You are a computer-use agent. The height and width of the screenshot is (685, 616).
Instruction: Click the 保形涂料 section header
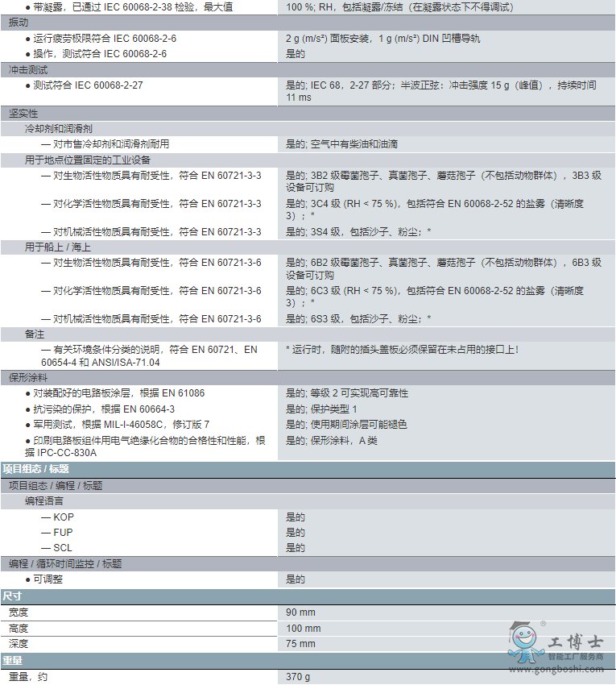308,378
